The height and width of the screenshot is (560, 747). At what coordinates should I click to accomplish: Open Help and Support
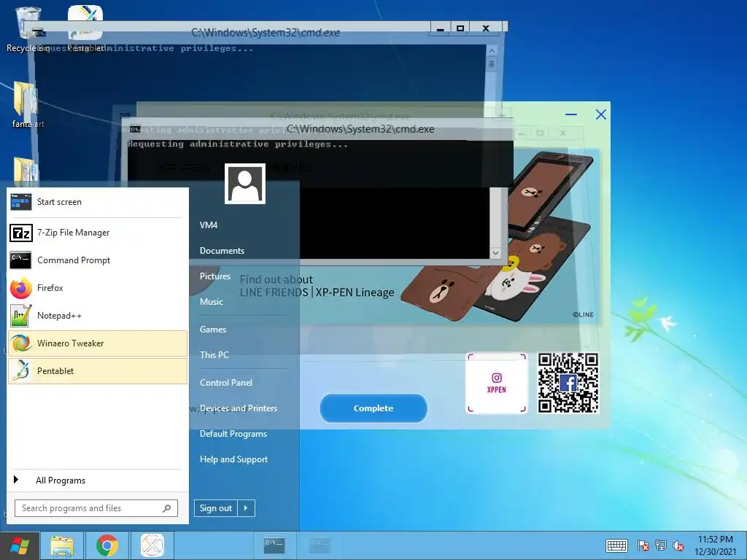pos(234,459)
